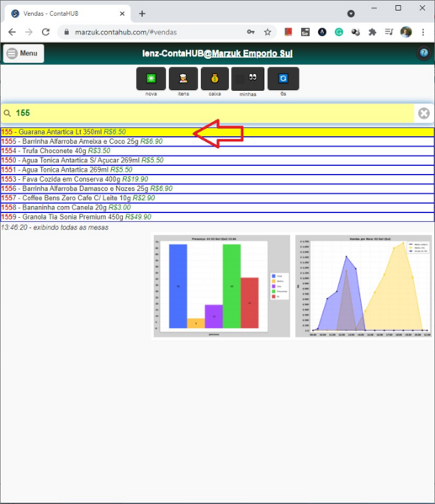This screenshot has height=504, width=435.
Task: Click the blue refresh icon button
Action: (x=284, y=78)
